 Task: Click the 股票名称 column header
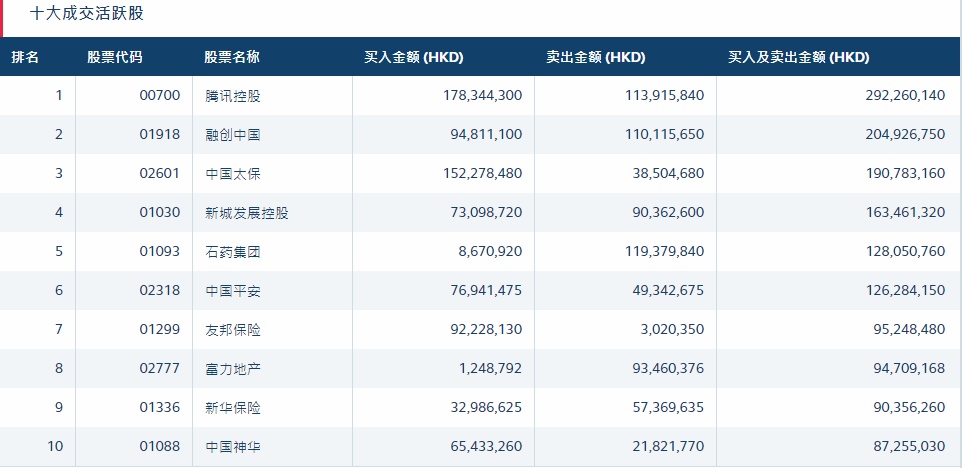(232, 57)
